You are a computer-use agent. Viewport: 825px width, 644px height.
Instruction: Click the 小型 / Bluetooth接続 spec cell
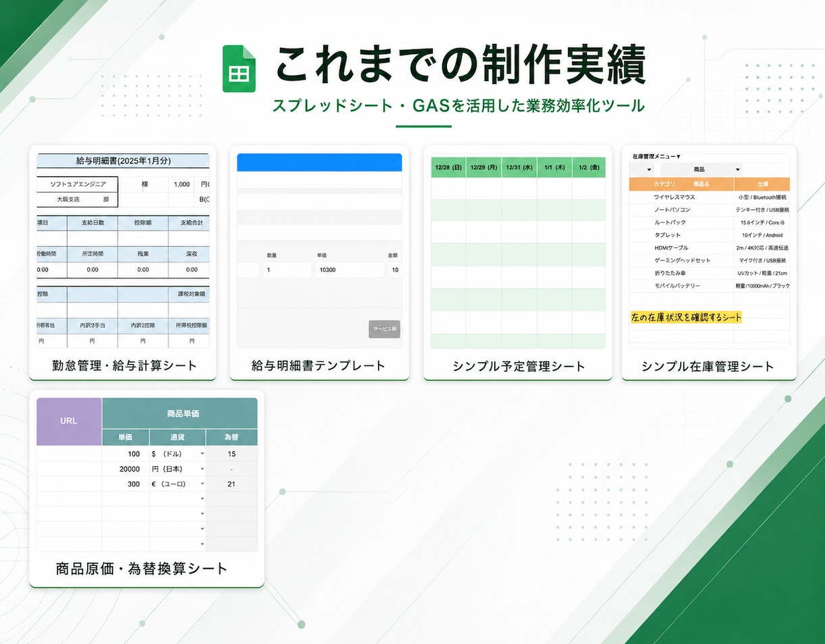pyautogui.click(x=762, y=197)
